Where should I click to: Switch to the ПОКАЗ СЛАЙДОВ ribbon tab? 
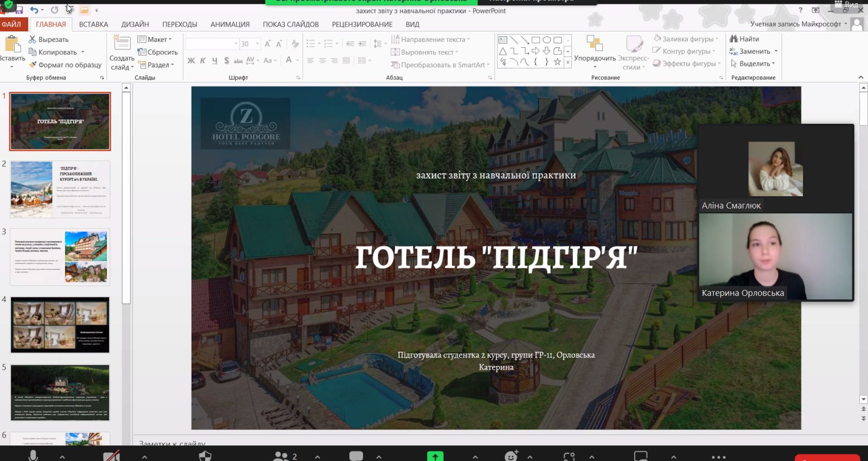pyautogui.click(x=291, y=24)
